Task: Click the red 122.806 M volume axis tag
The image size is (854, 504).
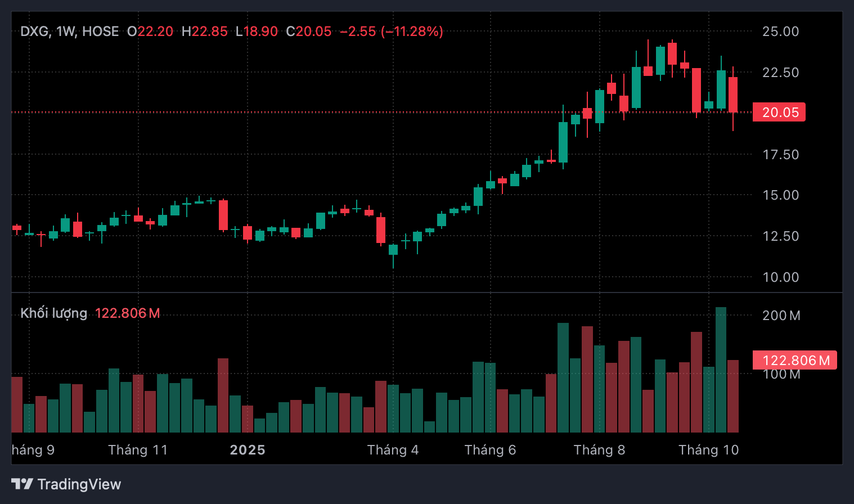Action: click(x=794, y=361)
